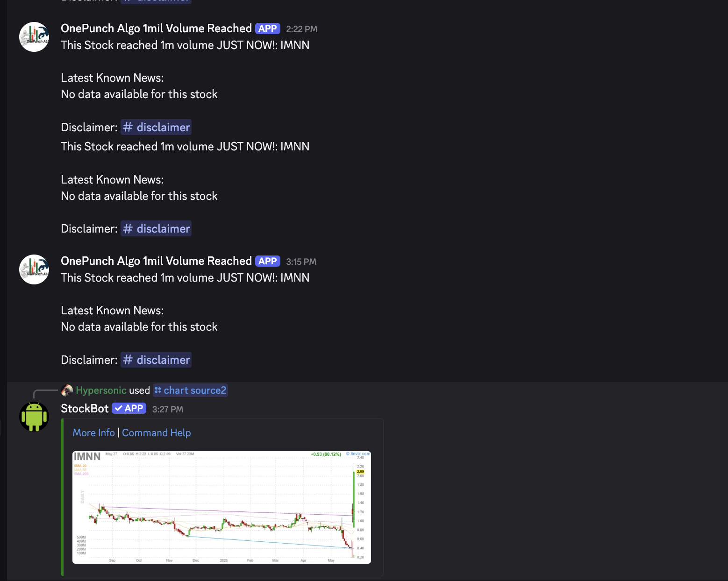
Task: Open the More Info link
Action: (x=94, y=433)
